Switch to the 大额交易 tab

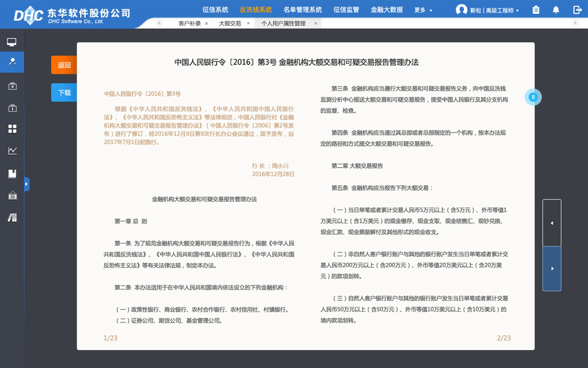(230, 23)
